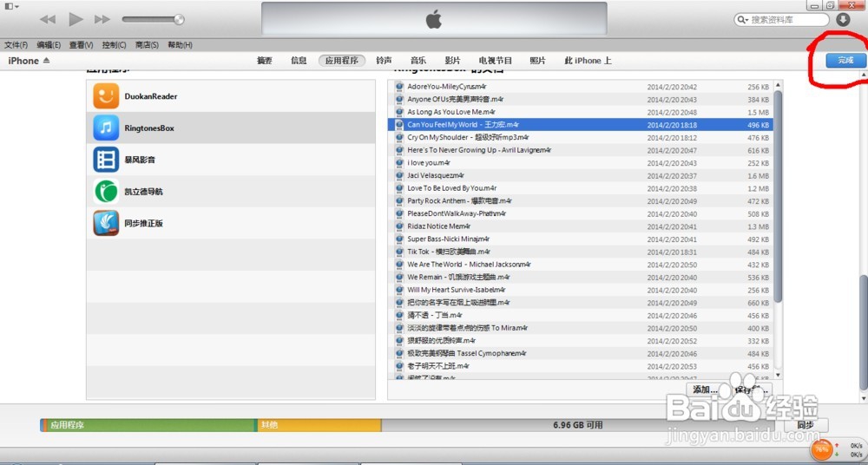Click file icon beside Jaci Velasquez.m4r
868x465 pixels.
tap(399, 175)
